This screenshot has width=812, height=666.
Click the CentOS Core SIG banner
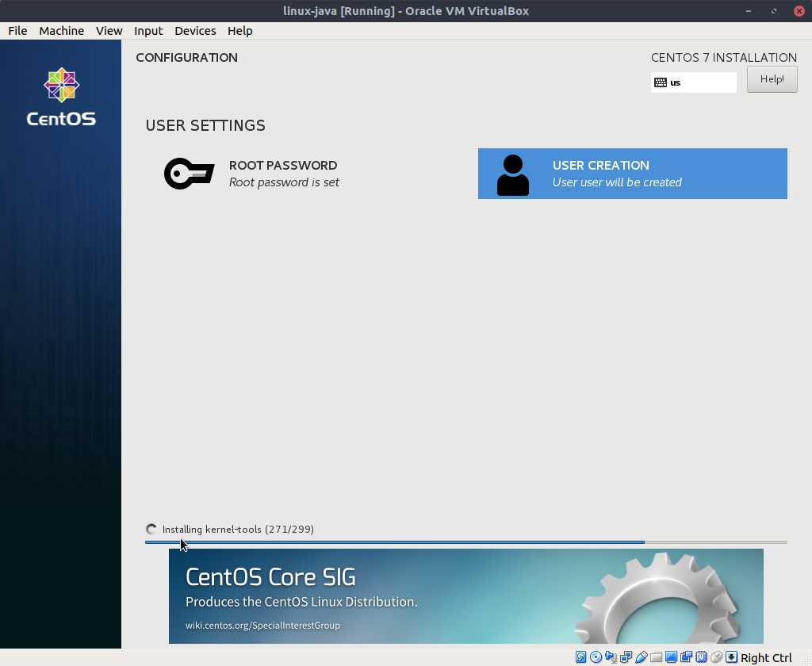click(x=466, y=596)
